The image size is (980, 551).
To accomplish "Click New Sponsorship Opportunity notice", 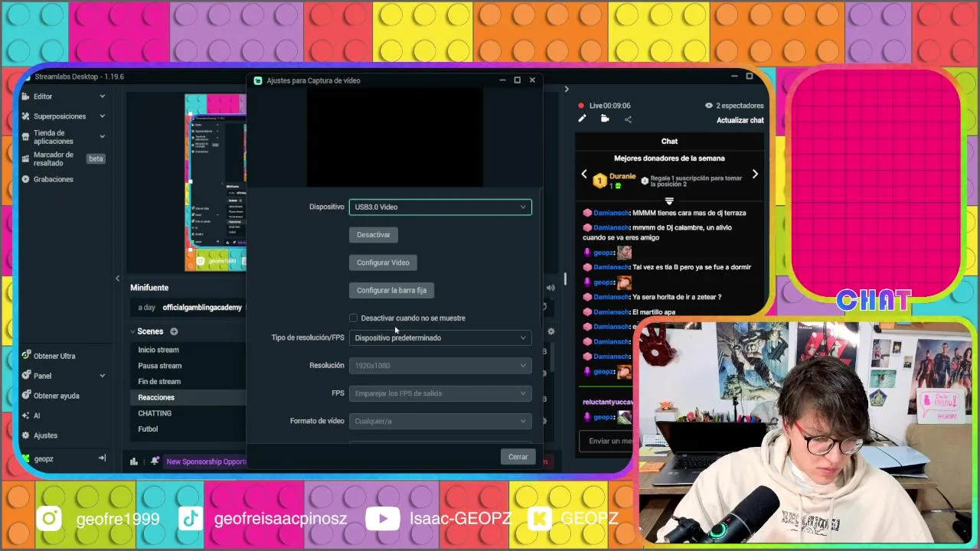I will pos(206,461).
